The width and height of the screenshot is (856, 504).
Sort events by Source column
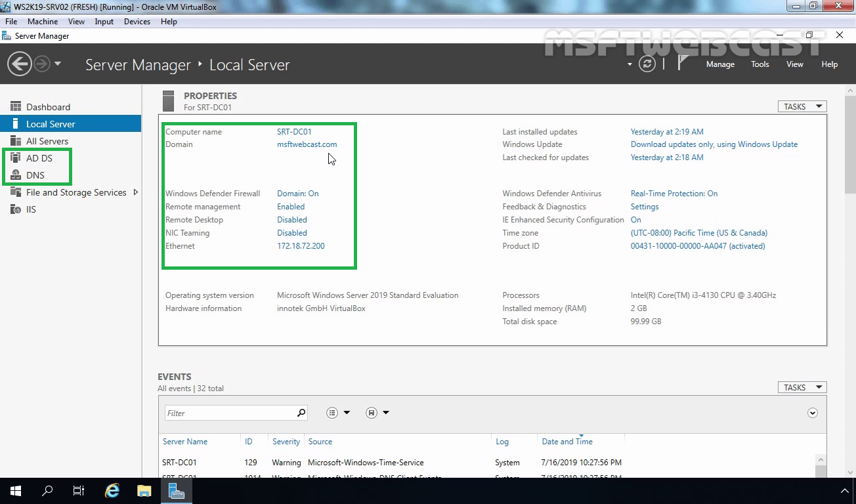(x=320, y=442)
